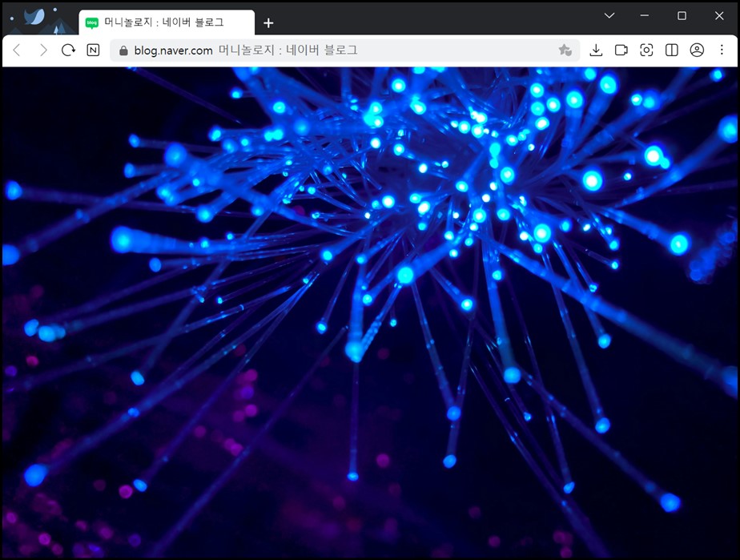Reload the blog page
The width and height of the screenshot is (740, 560).
click(68, 50)
